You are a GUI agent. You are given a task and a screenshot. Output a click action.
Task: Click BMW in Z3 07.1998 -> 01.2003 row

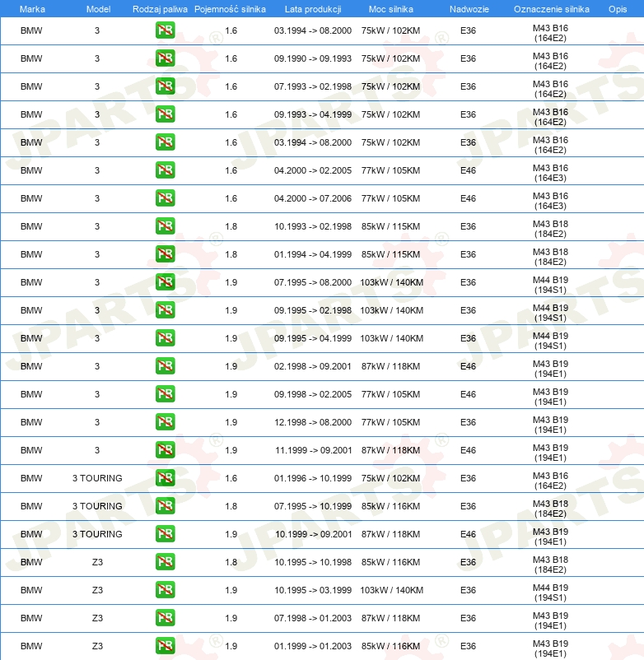point(31,618)
